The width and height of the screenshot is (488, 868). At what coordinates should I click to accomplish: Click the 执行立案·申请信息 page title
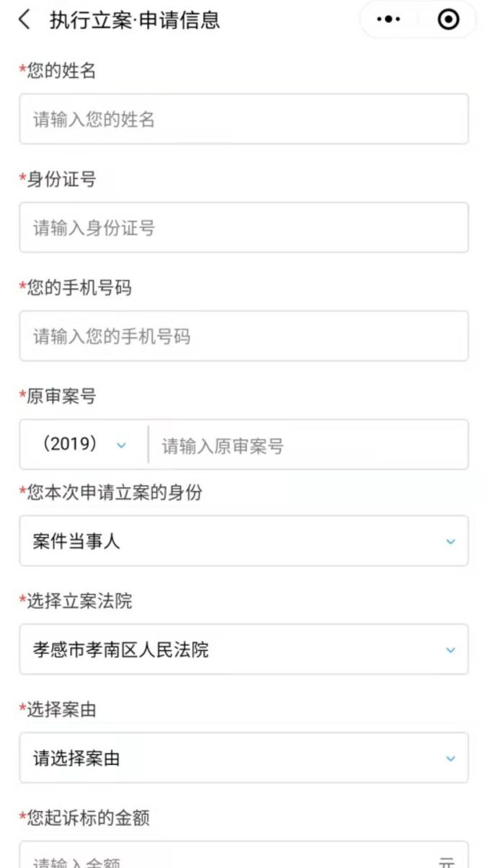134,20
